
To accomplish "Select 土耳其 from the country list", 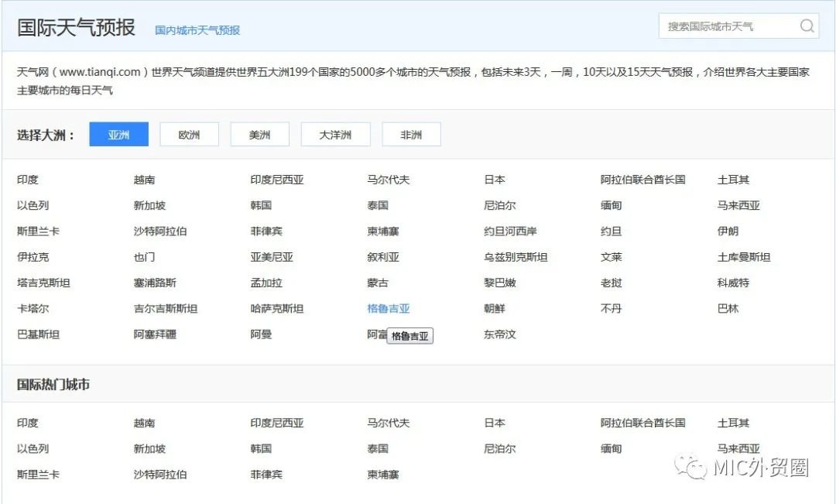I will click(x=731, y=179).
